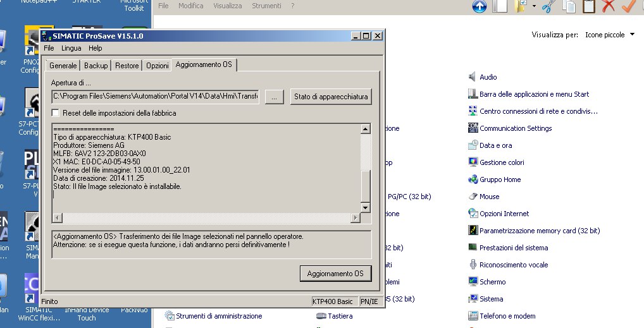
Task: Open the Sistema link
Action: click(x=491, y=299)
